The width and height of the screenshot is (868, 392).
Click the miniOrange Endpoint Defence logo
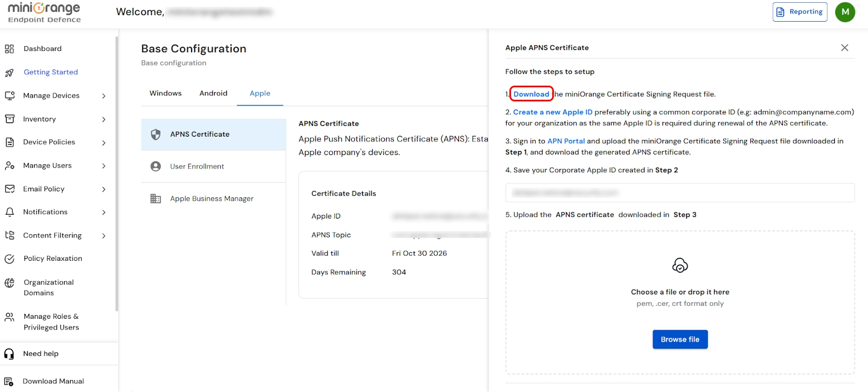[x=44, y=13]
